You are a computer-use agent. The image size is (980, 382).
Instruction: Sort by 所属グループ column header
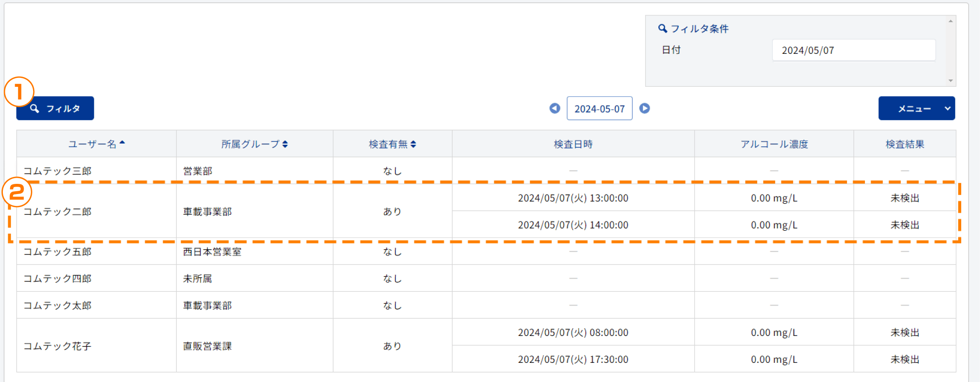(x=255, y=144)
